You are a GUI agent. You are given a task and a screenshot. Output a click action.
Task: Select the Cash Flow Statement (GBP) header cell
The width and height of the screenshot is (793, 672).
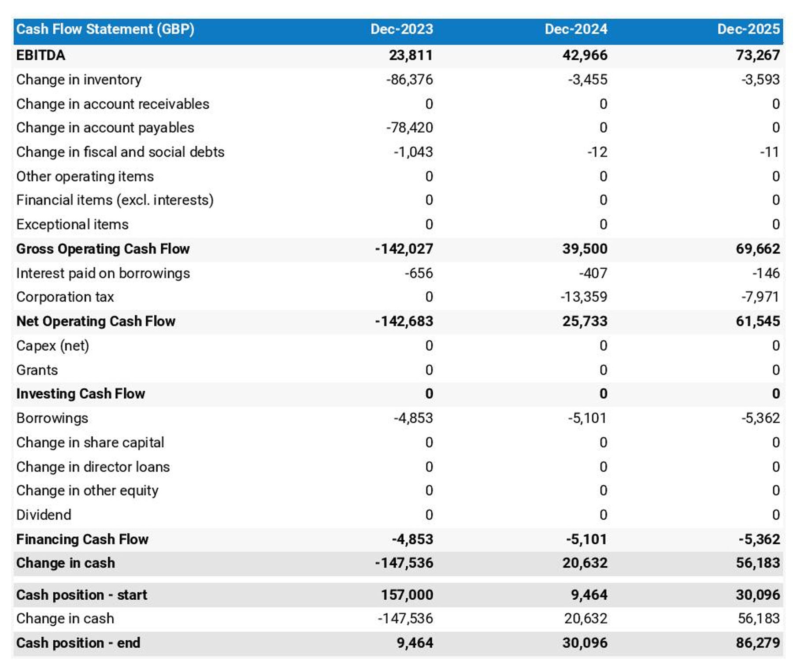(105, 30)
